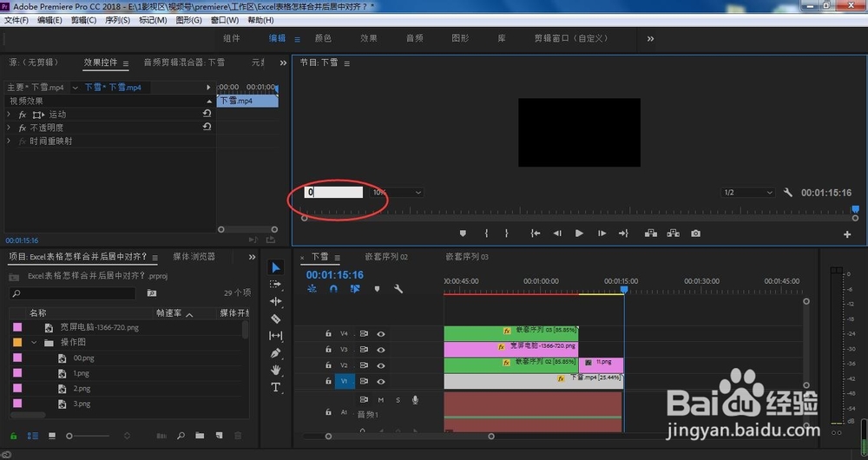Toggle nest sequence insert mode icon
Viewport: 868px width, 460px height.
(312, 289)
